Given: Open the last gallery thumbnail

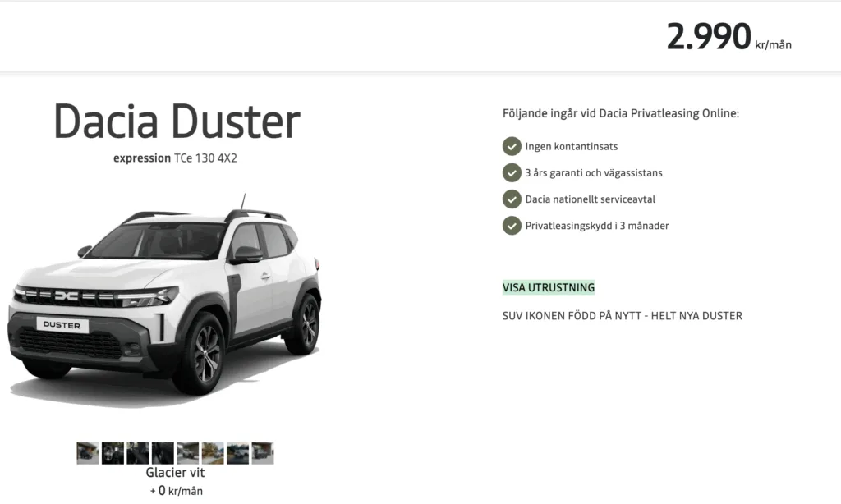Looking at the screenshot, I should point(263,453).
